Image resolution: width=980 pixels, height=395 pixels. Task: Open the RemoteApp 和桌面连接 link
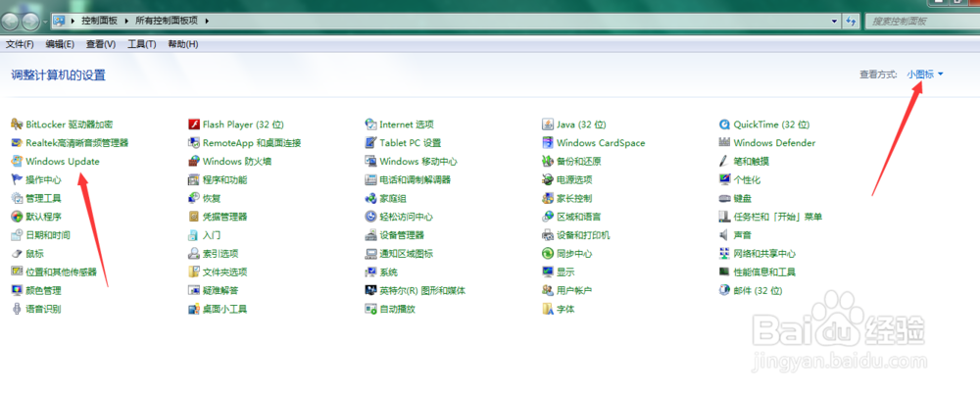252,143
